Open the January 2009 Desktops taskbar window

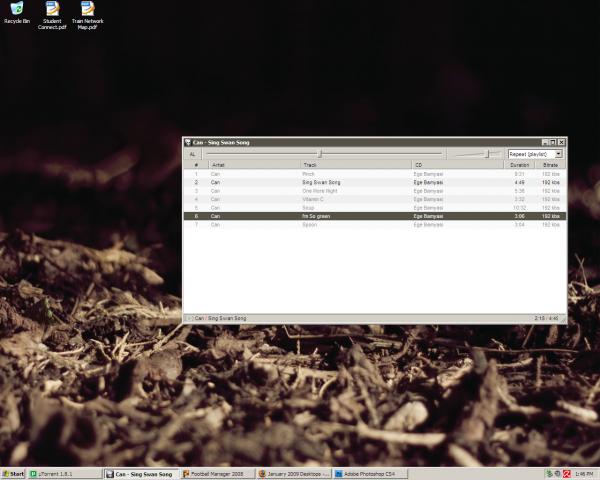click(x=292, y=473)
